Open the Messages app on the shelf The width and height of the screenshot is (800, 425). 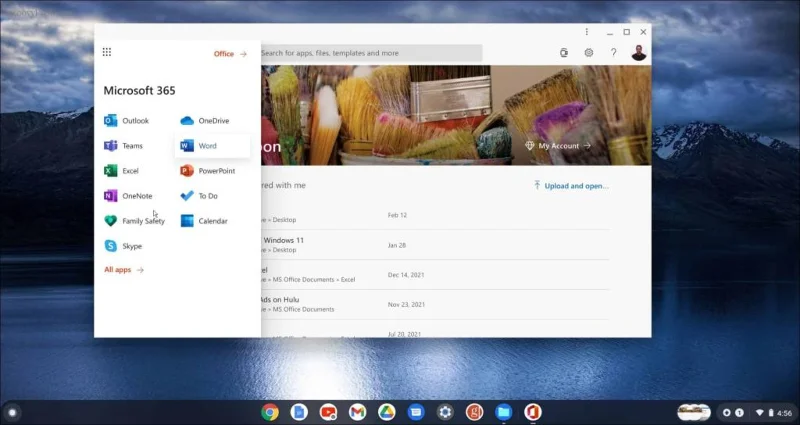click(416, 412)
